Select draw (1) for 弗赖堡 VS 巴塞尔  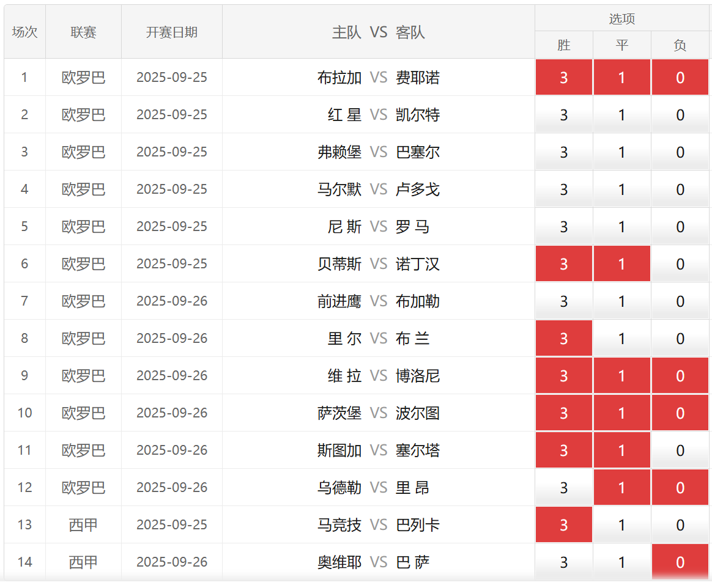tap(621, 152)
